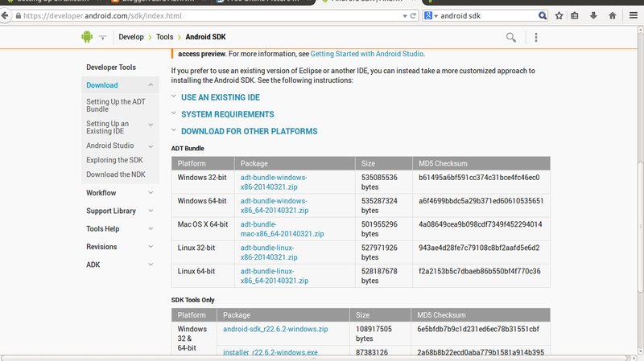Click the horizontal scrollbar at bottom
The height and width of the screenshot is (361, 644).
314,358
